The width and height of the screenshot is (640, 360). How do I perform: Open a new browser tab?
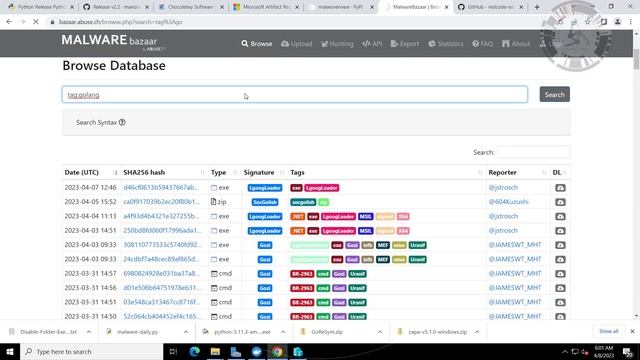coord(537,7)
